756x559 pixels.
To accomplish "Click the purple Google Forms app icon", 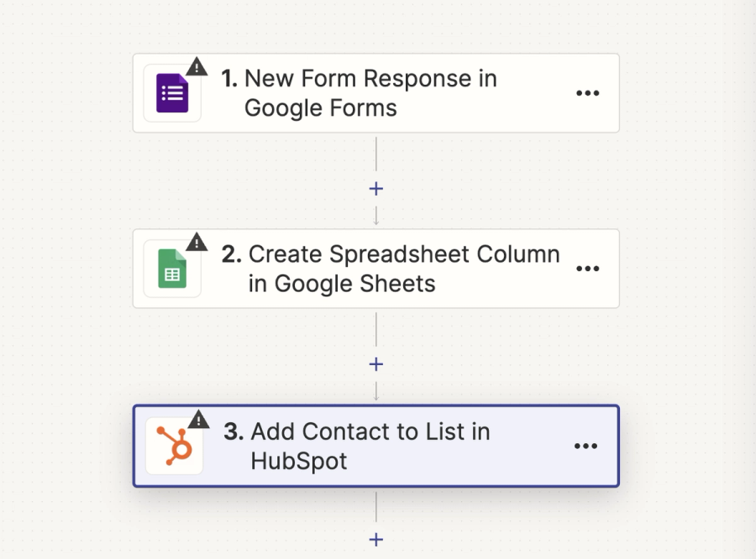I will pyautogui.click(x=172, y=93).
